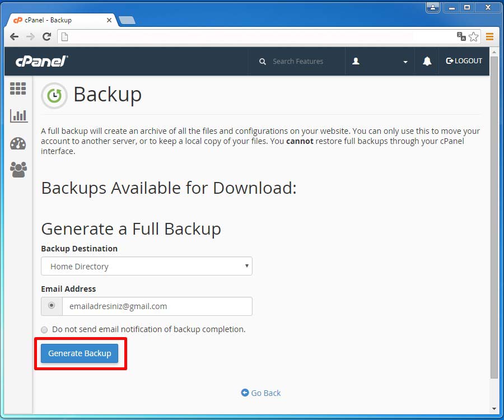Image resolution: width=504 pixels, height=420 pixels.
Task: Open the user manager people icon
Action: tap(18, 169)
